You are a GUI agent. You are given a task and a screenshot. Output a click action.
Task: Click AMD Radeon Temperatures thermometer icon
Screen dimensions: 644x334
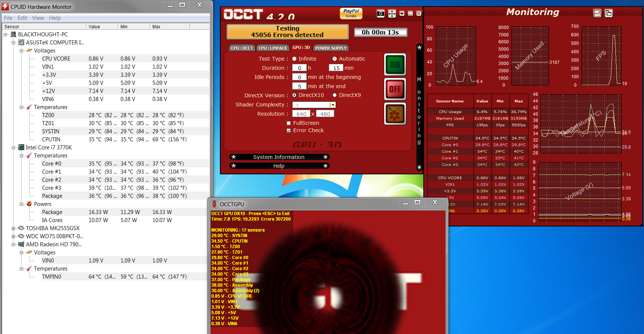pyautogui.click(x=29, y=269)
